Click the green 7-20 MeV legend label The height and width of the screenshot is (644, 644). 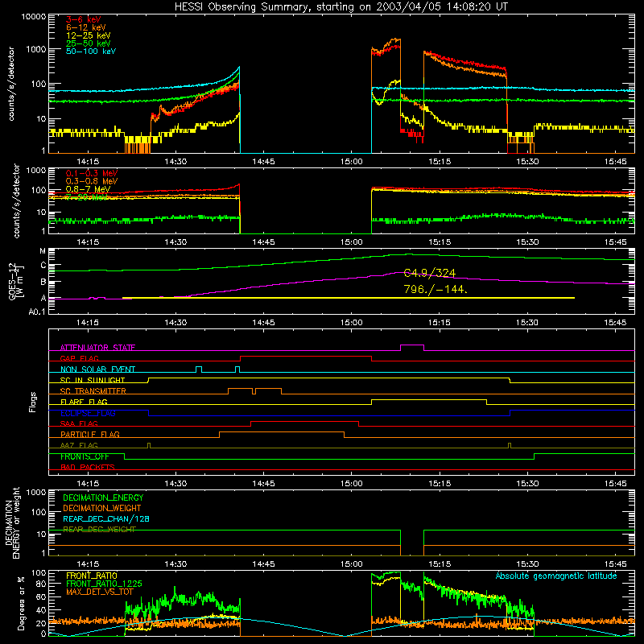click(x=87, y=197)
